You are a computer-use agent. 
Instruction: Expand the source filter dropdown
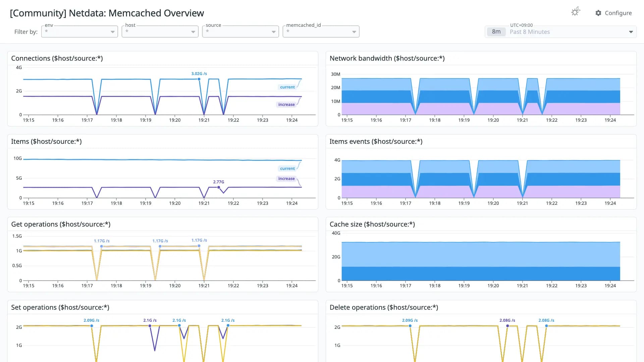tap(240, 32)
